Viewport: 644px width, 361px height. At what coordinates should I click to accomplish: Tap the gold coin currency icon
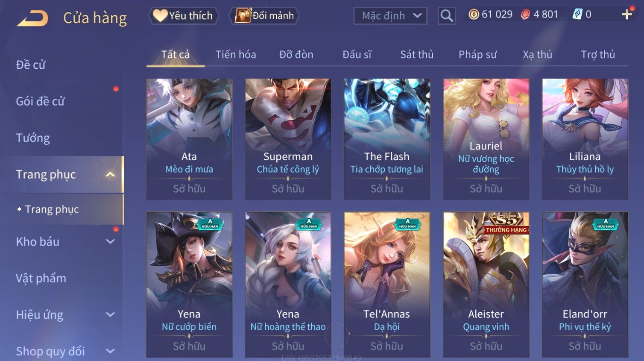[x=474, y=15]
